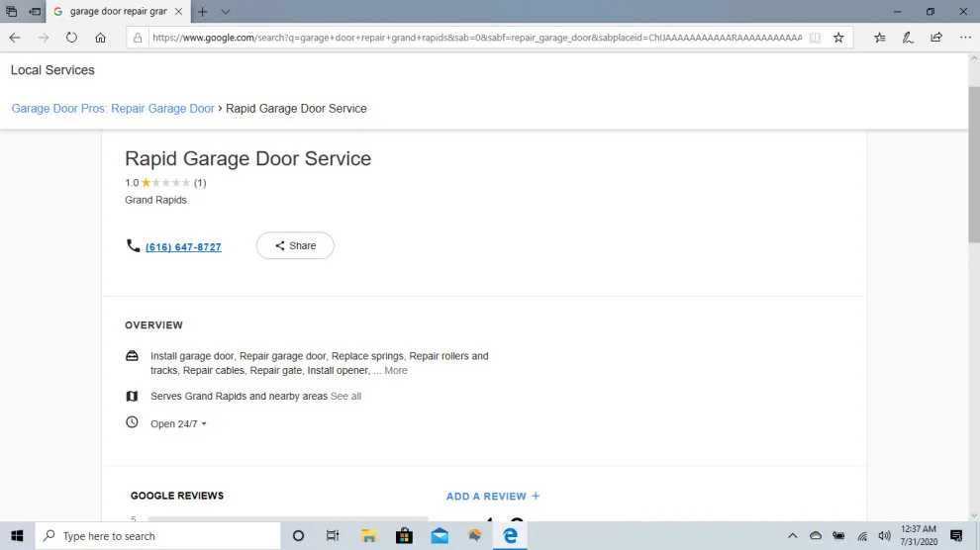Open reading view icon in address bar
The image size is (980, 550).
[x=815, y=38]
